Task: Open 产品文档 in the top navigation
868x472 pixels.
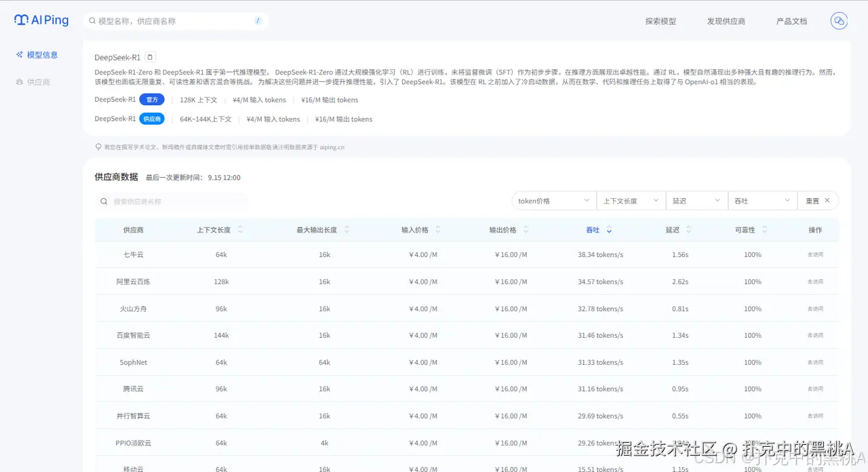Action: pyautogui.click(x=791, y=21)
